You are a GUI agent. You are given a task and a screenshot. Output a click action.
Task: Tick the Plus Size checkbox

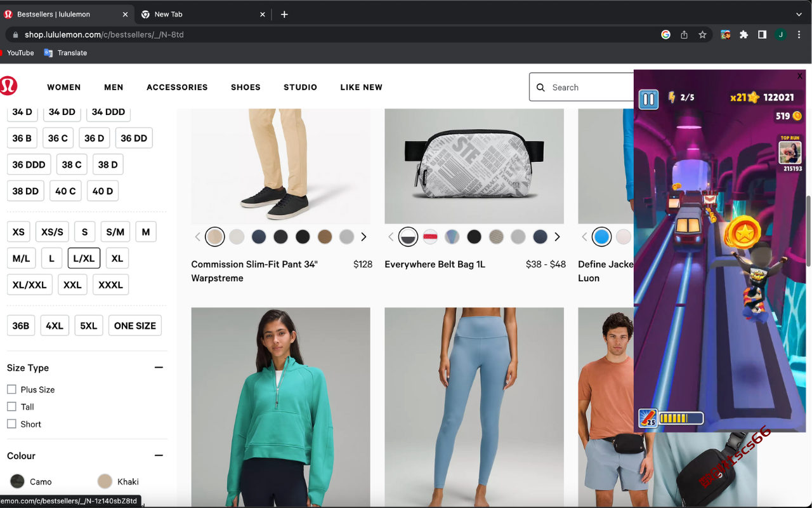pyautogui.click(x=11, y=389)
